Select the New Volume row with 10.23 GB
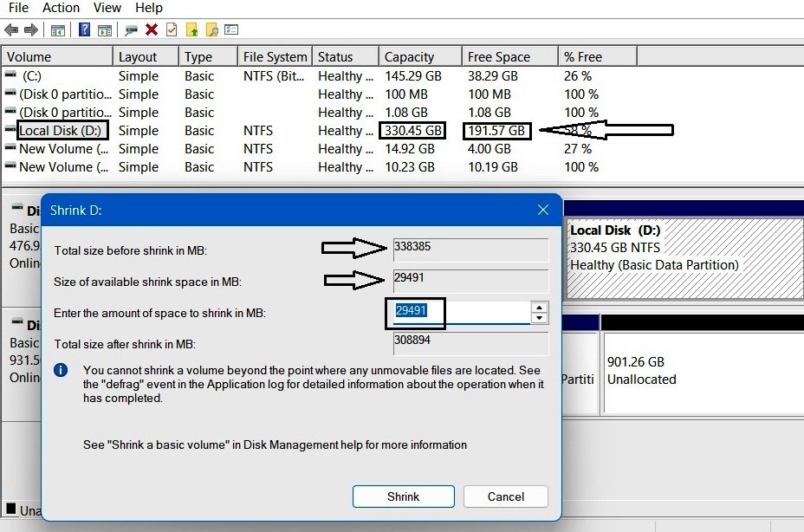804x532 pixels. 318,166
